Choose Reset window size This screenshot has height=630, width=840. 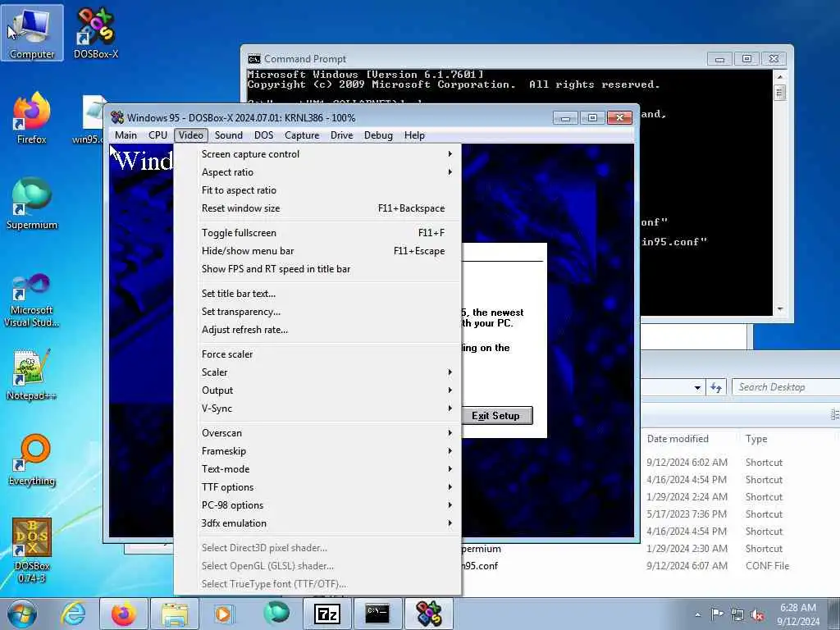coord(317,209)
